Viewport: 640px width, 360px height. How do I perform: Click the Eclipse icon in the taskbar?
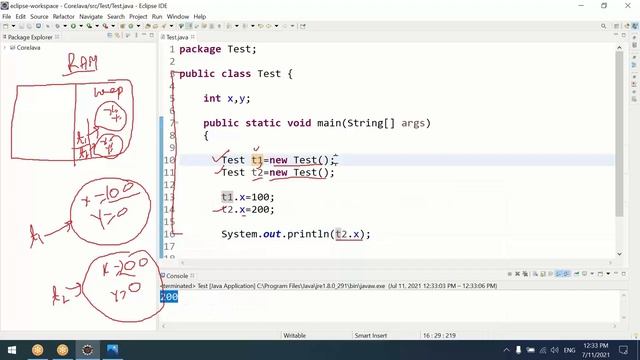pyautogui.click(x=87, y=350)
